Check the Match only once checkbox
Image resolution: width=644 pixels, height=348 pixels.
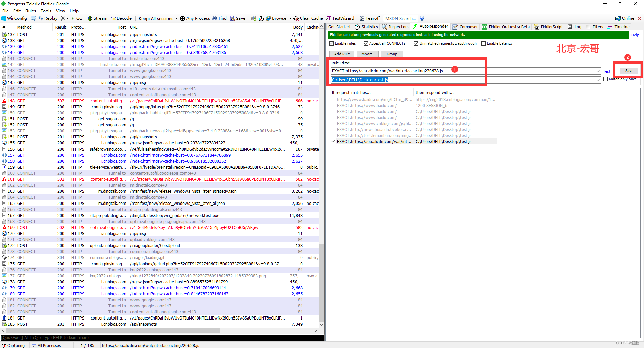pyautogui.click(x=606, y=79)
